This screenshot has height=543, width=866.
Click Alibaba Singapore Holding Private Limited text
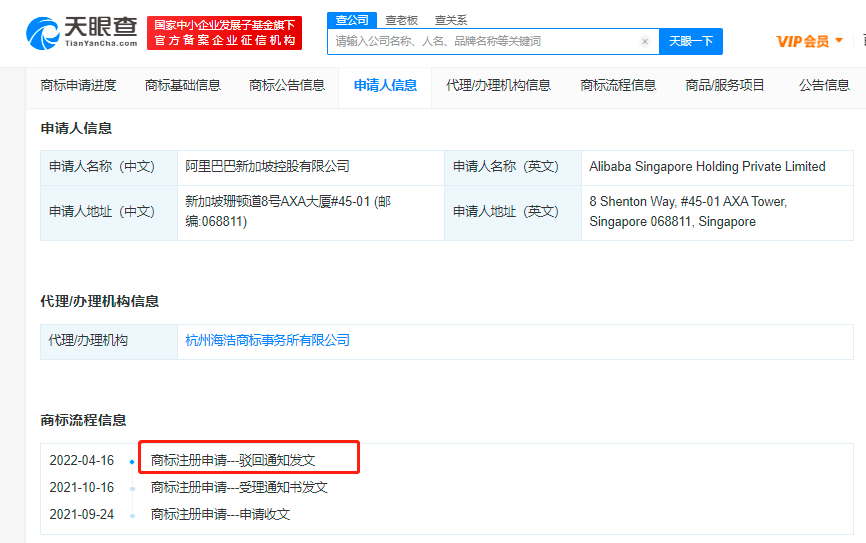pyautogui.click(x=707, y=166)
